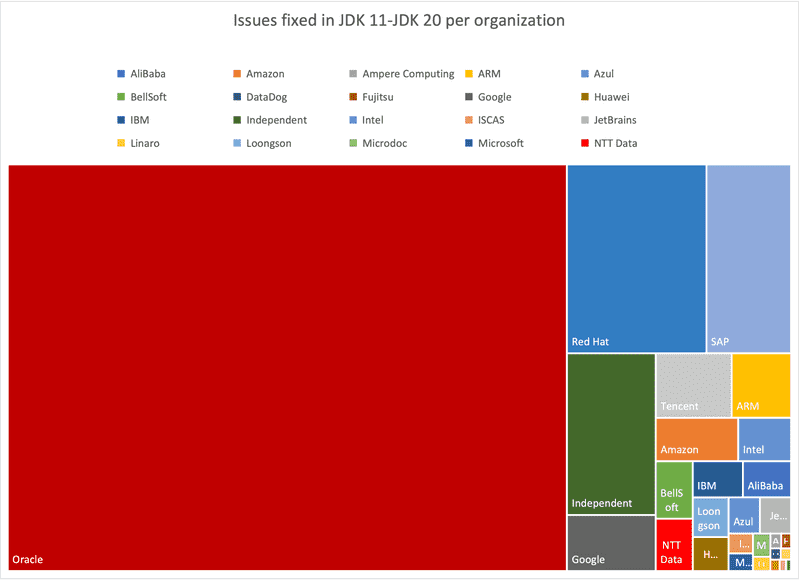Click the BellSoft green legend swatch

click(x=121, y=97)
